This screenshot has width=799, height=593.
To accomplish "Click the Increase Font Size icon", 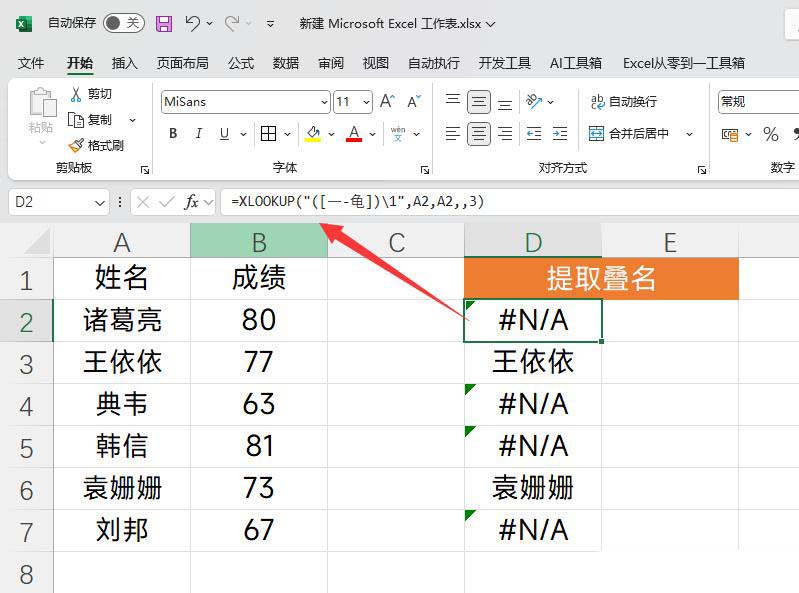I will point(387,102).
